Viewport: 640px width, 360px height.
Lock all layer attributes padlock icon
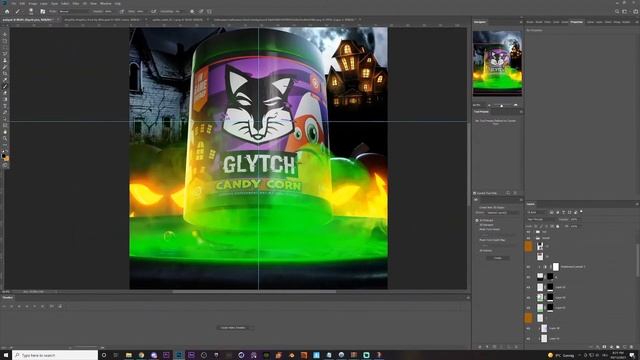pos(558,226)
